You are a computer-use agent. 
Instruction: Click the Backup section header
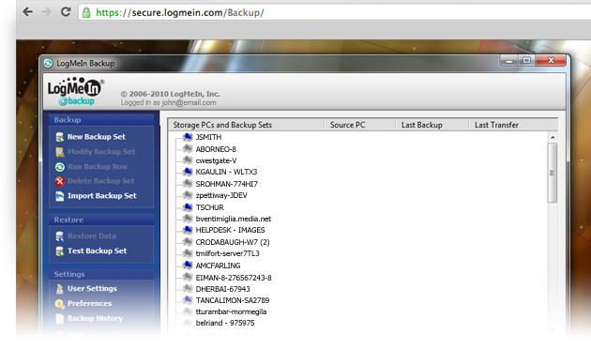coord(68,120)
